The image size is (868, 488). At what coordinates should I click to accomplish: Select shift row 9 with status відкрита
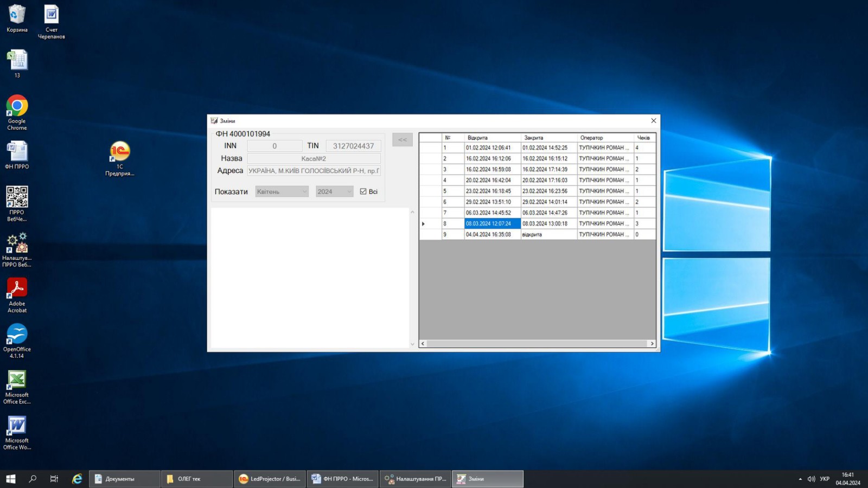(532, 235)
